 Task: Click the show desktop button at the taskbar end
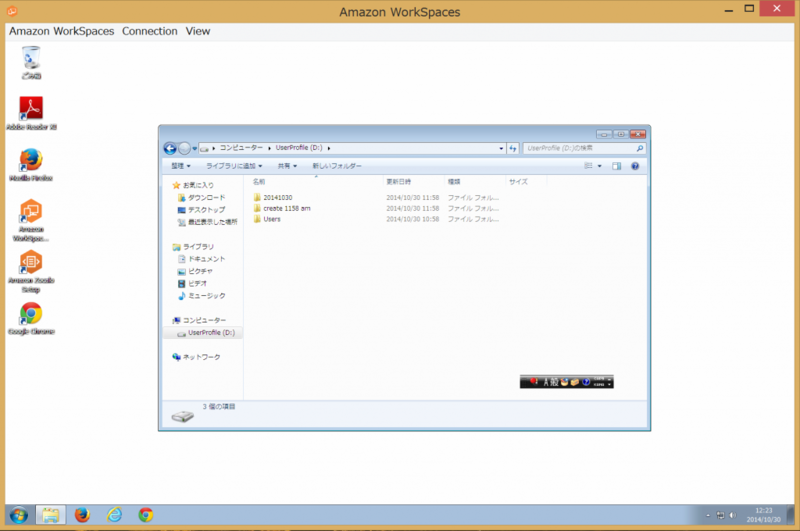pos(791,515)
